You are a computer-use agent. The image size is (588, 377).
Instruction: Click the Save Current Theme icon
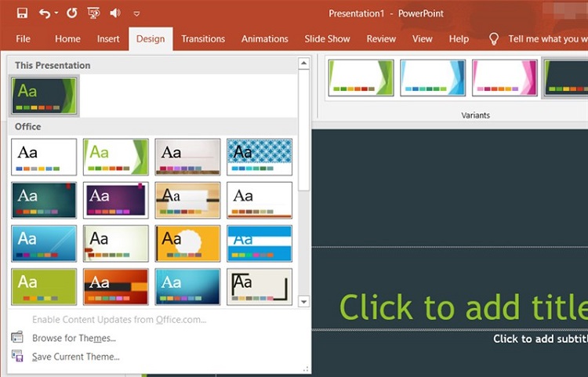(x=17, y=357)
